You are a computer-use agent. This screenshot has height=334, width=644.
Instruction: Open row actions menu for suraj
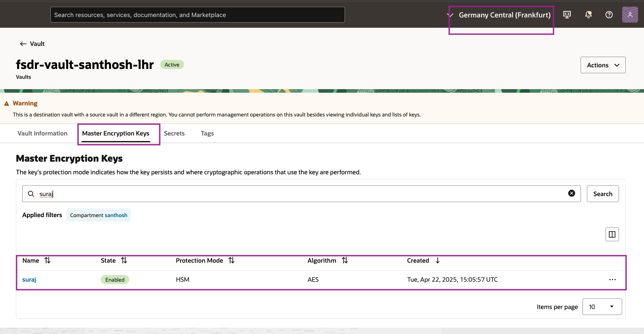click(613, 280)
